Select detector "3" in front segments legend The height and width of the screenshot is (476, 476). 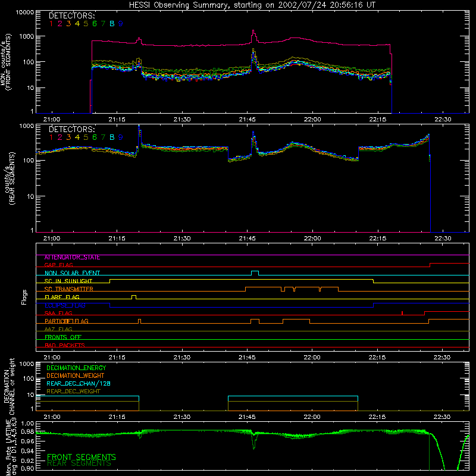click(68, 24)
